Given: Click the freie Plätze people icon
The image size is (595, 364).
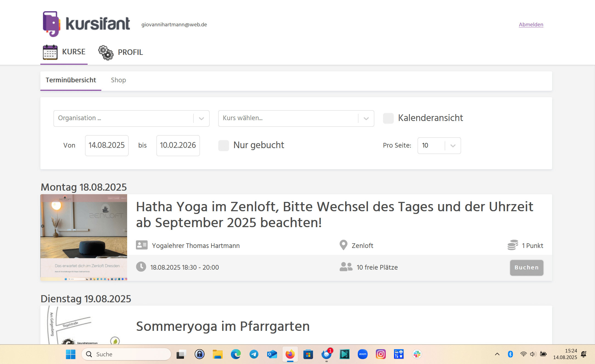Looking at the screenshot, I should click(x=346, y=267).
